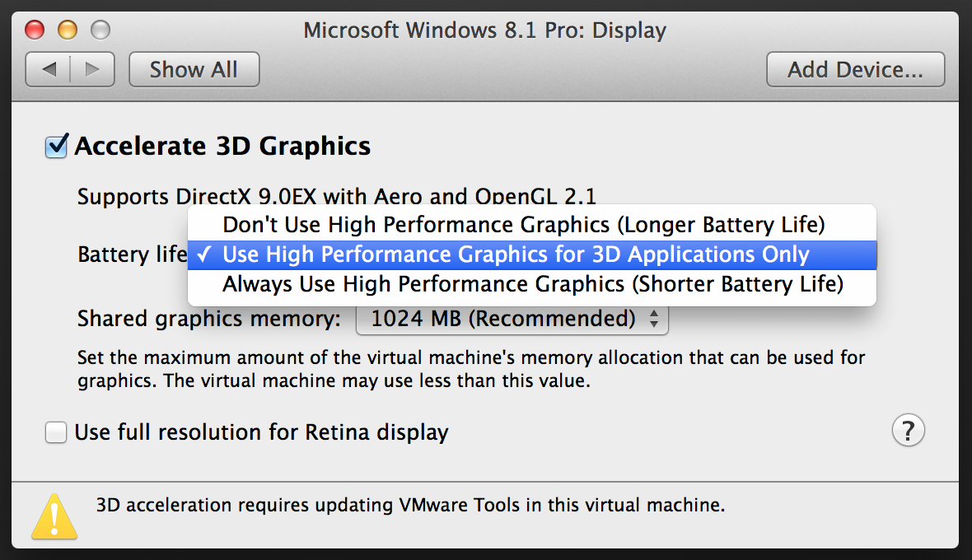The image size is (972, 560).
Task: Zoom the window using the gray button
Action: point(100,31)
